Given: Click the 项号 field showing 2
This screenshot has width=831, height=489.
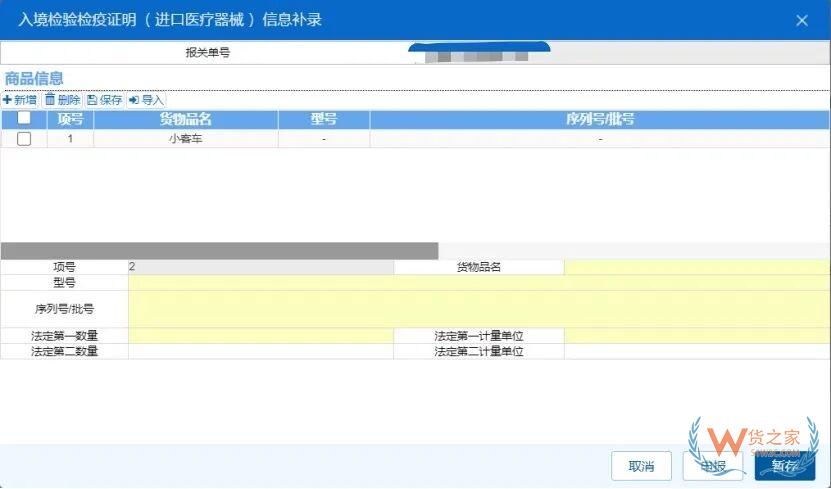Looking at the screenshot, I should (x=261, y=267).
